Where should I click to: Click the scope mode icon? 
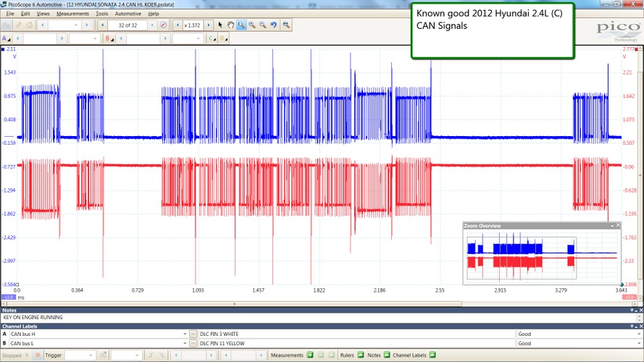point(7,25)
